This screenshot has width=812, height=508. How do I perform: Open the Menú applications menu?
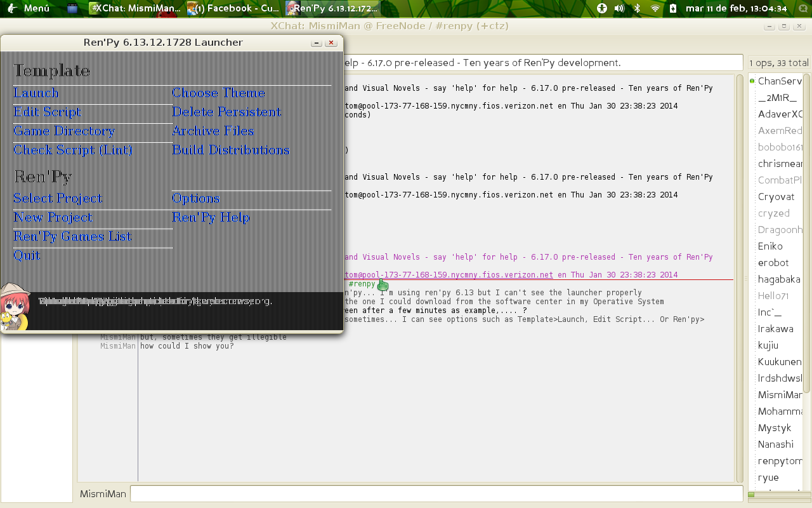[29, 8]
